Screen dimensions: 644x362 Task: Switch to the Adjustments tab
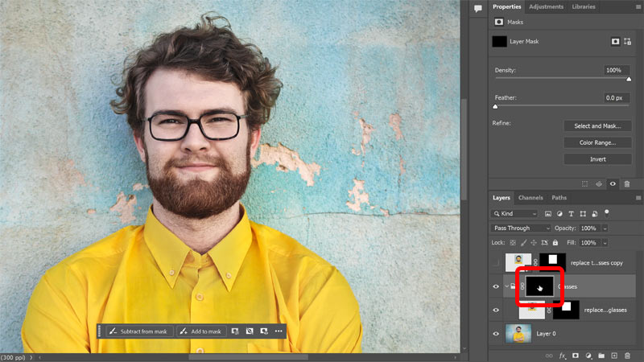[547, 6]
